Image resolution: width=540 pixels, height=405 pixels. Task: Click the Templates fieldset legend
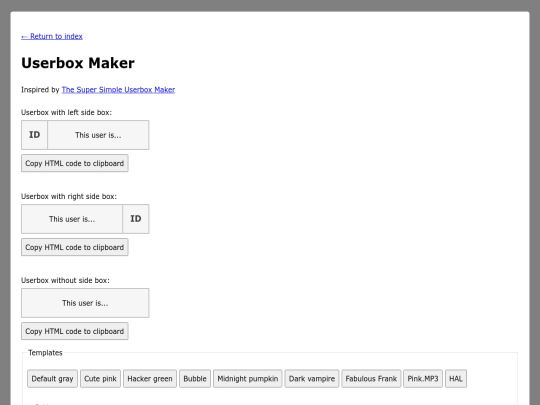[45, 353]
